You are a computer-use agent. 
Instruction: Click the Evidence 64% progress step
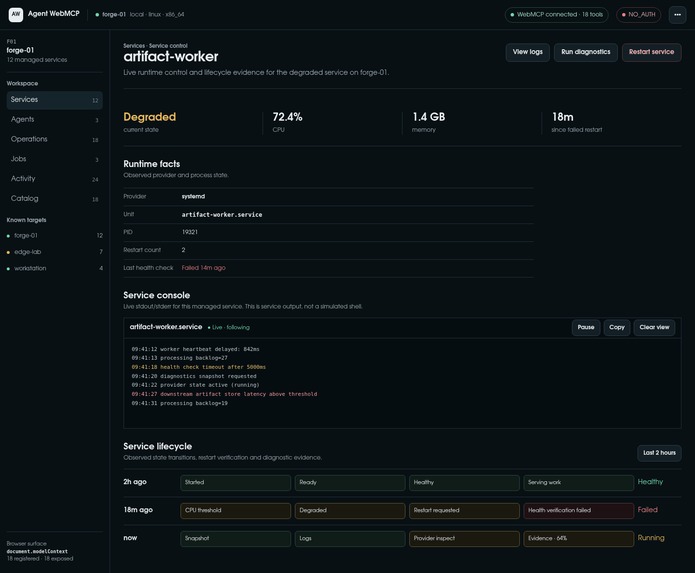coord(578,538)
